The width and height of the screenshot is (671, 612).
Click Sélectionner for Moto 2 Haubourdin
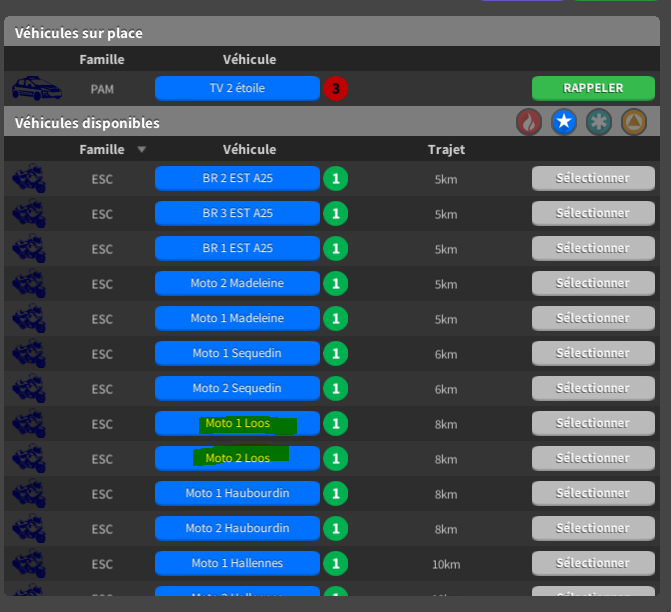pos(593,528)
